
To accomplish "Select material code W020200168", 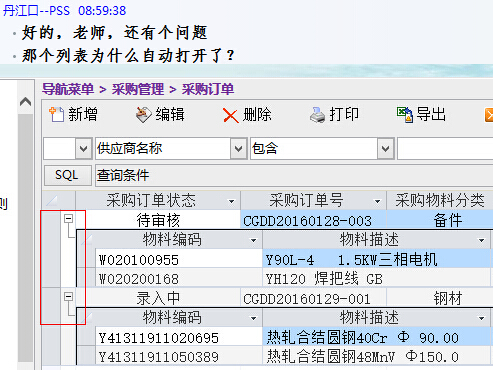I will click(x=179, y=278).
